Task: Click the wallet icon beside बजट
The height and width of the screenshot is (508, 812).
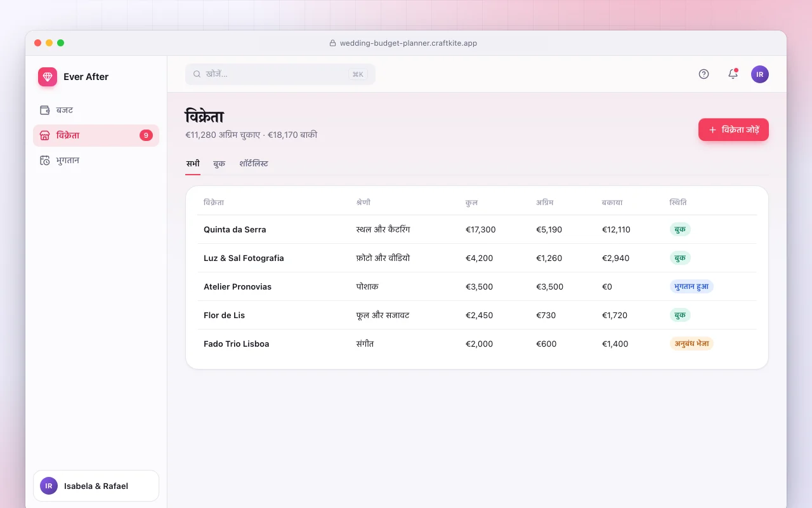Action: pos(45,110)
